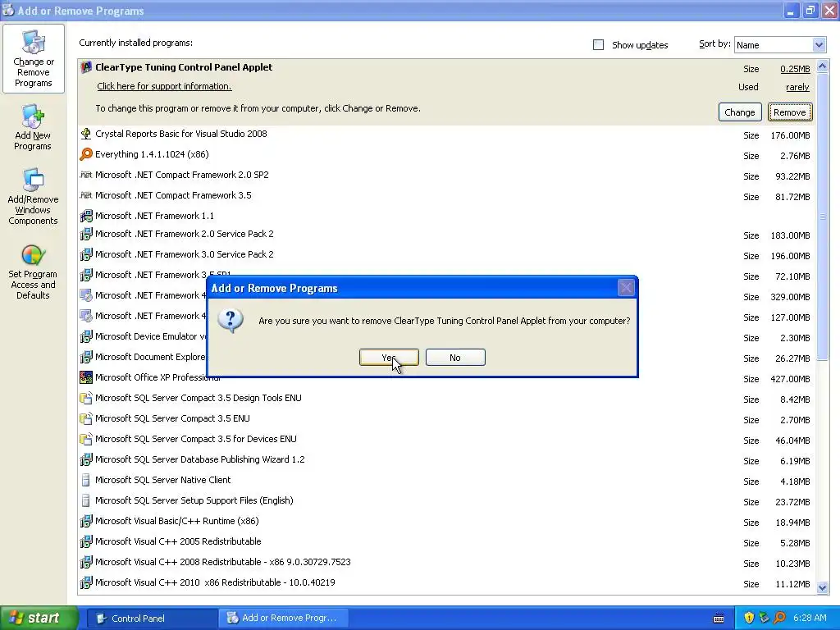
Task: Close the Add or Remove Programs dialog
Action: click(x=626, y=288)
